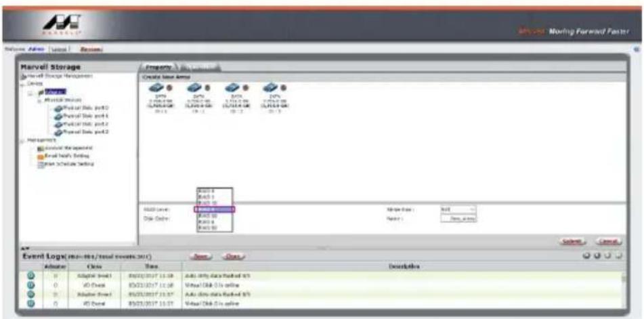Open the Admin user link

coord(36,49)
